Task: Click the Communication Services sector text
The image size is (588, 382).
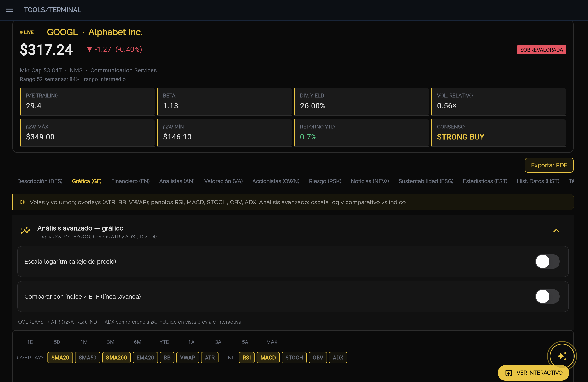Action: (x=123, y=70)
